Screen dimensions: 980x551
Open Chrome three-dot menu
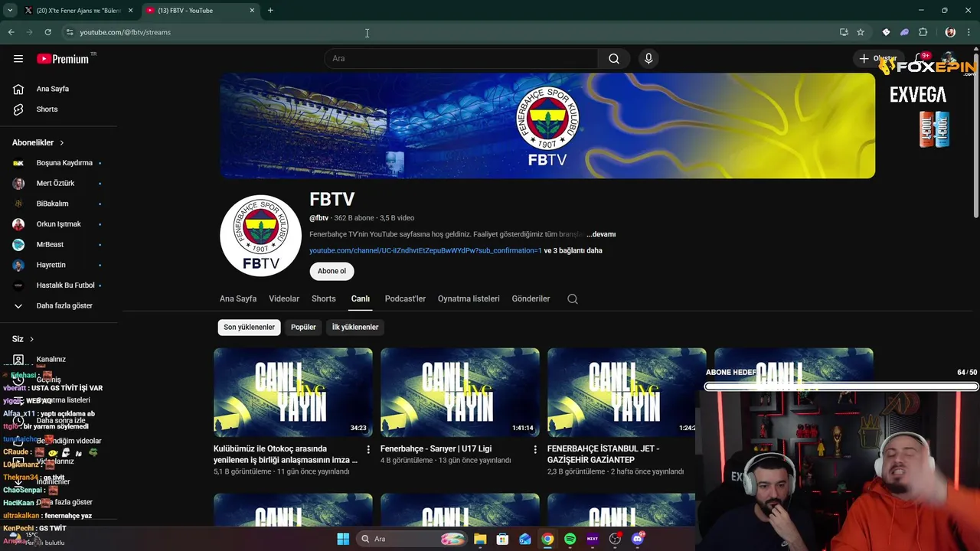[969, 32]
